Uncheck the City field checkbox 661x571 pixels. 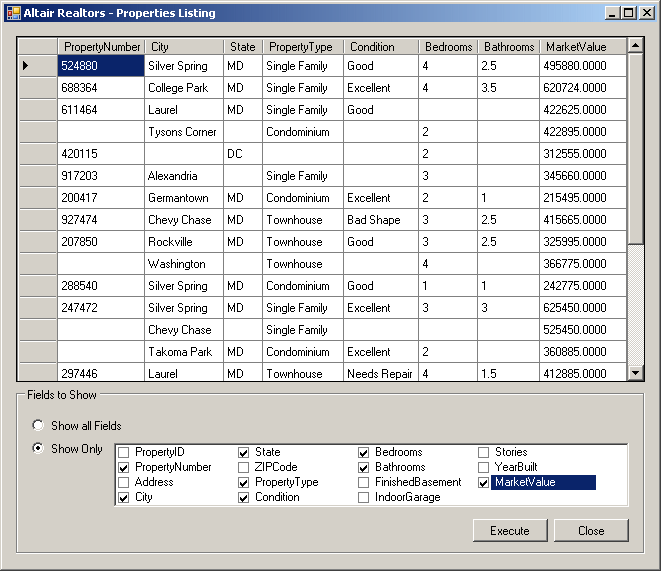click(124, 498)
